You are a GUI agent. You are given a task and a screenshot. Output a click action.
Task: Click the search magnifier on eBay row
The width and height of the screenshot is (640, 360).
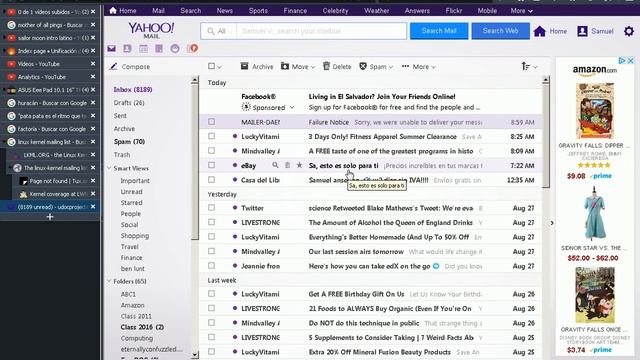[275, 165]
